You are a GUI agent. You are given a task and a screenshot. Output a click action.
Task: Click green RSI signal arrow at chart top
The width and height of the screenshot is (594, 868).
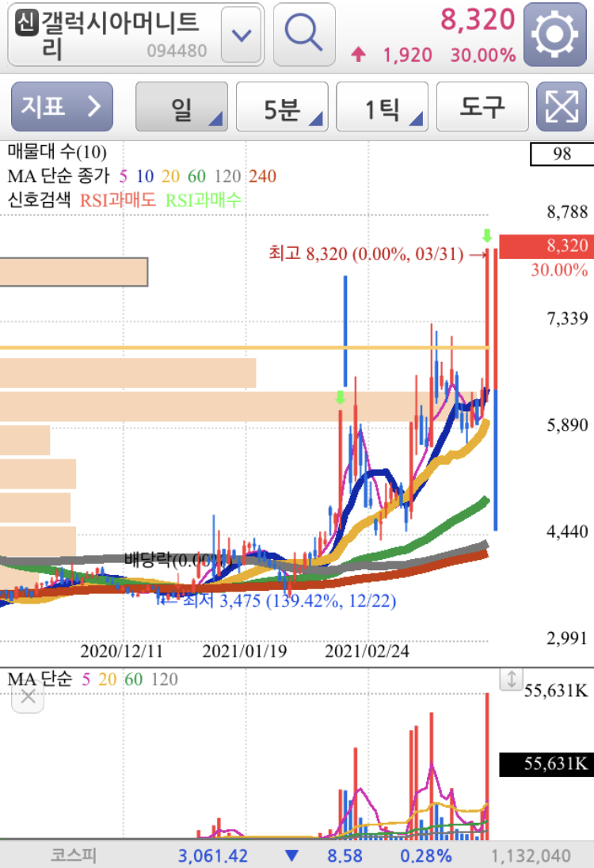[486, 235]
